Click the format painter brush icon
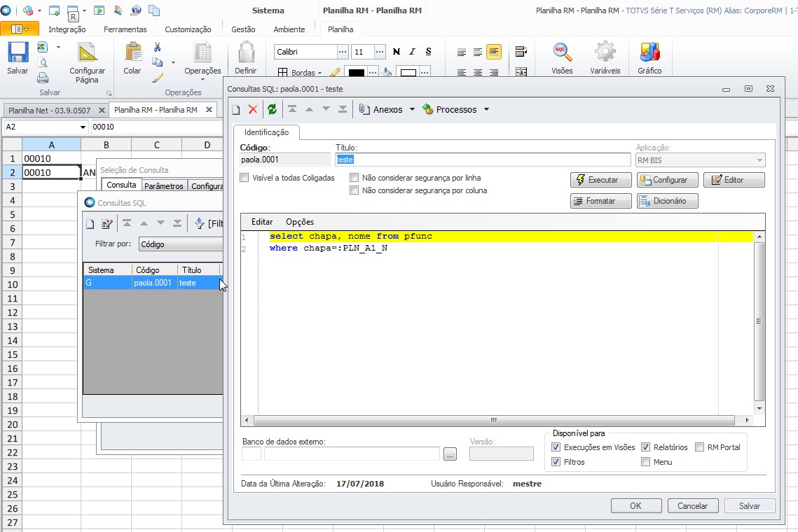The image size is (798, 532). (x=158, y=78)
